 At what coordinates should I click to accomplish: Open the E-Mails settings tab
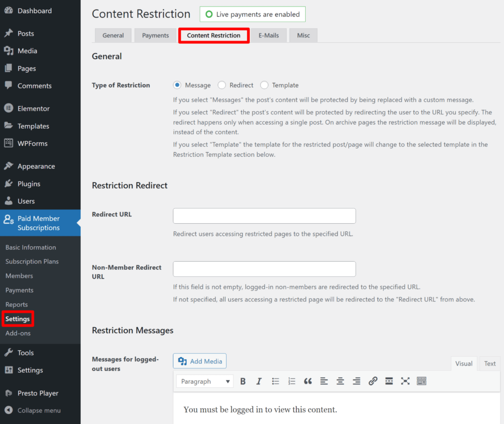pos(269,35)
